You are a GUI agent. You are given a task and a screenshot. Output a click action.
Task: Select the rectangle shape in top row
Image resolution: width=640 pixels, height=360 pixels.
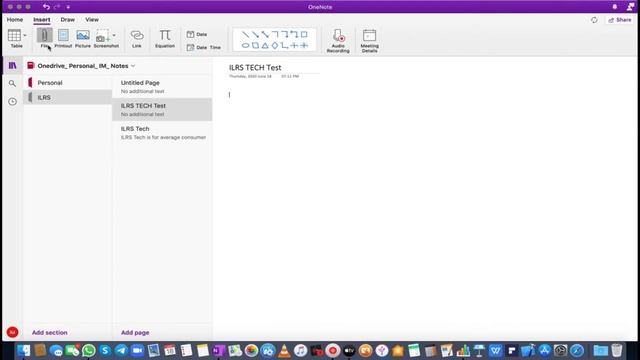click(x=304, y=34)
